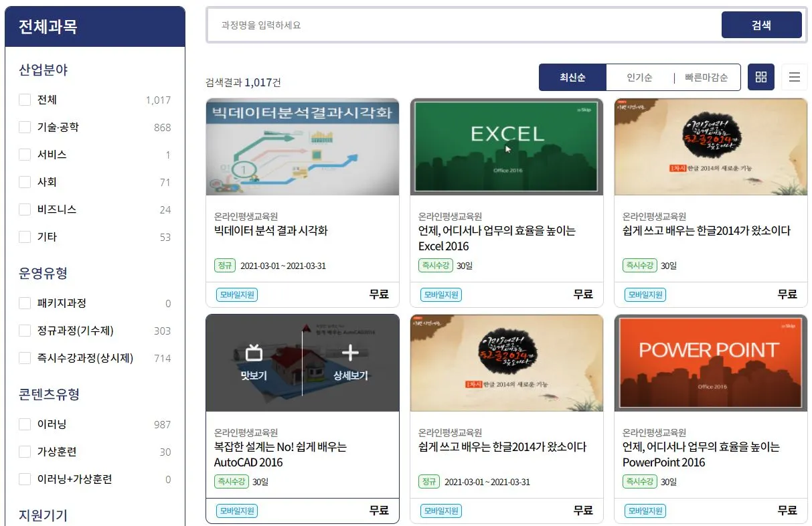Click 즉시수강 tag on AutoCAD 2016 card
Screen dimensions: 812x526
pyautogui.click(x=232, y=481)
